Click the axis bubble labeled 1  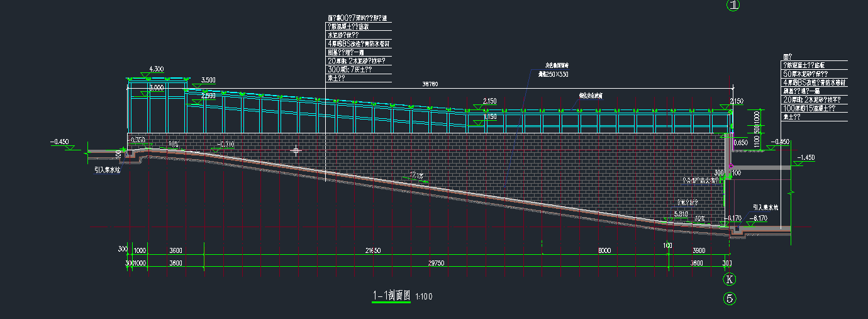click(x=733, y=5)
